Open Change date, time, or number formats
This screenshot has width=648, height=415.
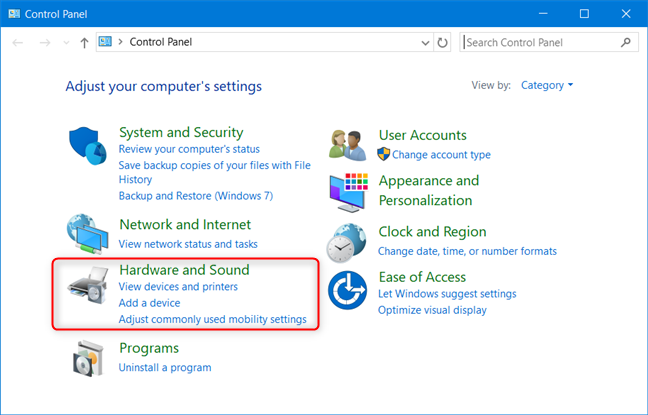pos(467,251)
